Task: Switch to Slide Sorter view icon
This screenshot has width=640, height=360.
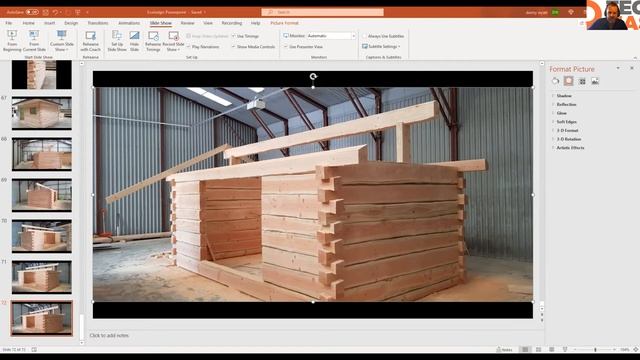Action: pos(538,350)
